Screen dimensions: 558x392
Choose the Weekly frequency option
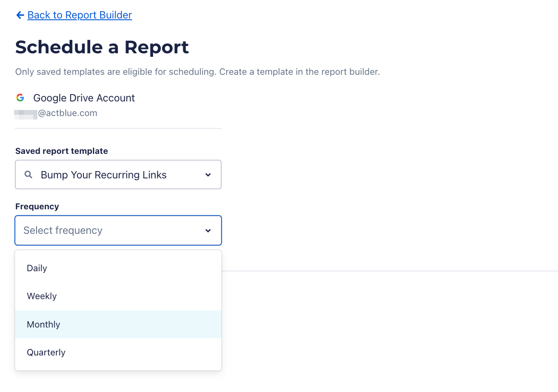(x=42, y=296)
